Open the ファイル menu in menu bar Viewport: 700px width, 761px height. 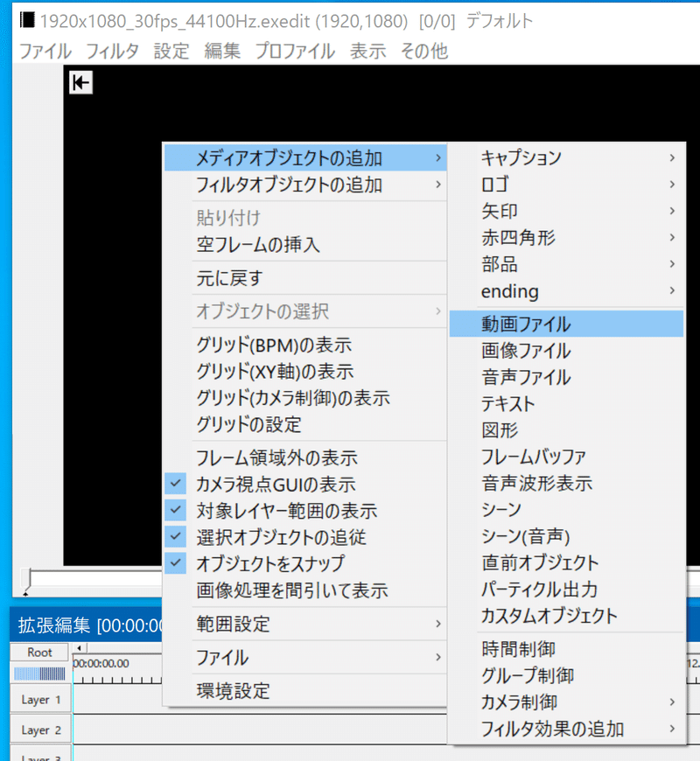[45, 51]
